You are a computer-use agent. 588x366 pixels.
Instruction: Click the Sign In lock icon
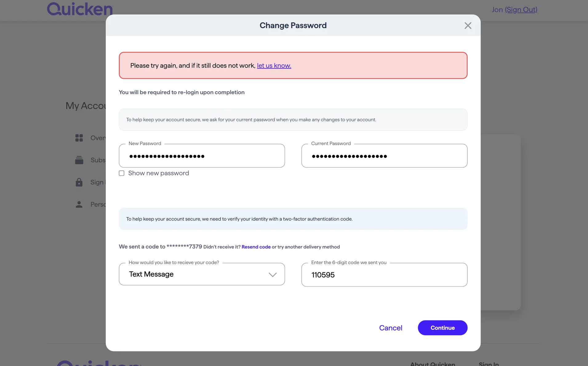79,182
